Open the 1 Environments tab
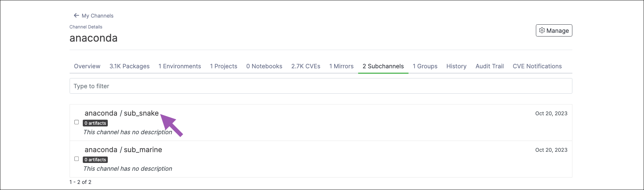 (x=180, y=66)
